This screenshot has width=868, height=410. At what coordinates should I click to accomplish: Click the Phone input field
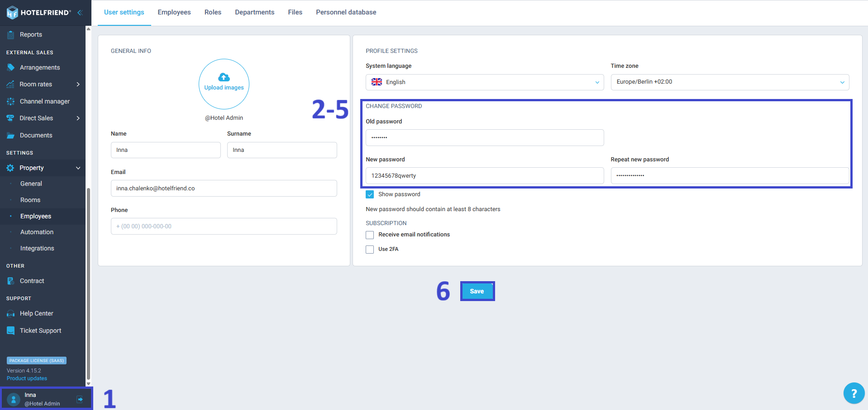[224, 226]
